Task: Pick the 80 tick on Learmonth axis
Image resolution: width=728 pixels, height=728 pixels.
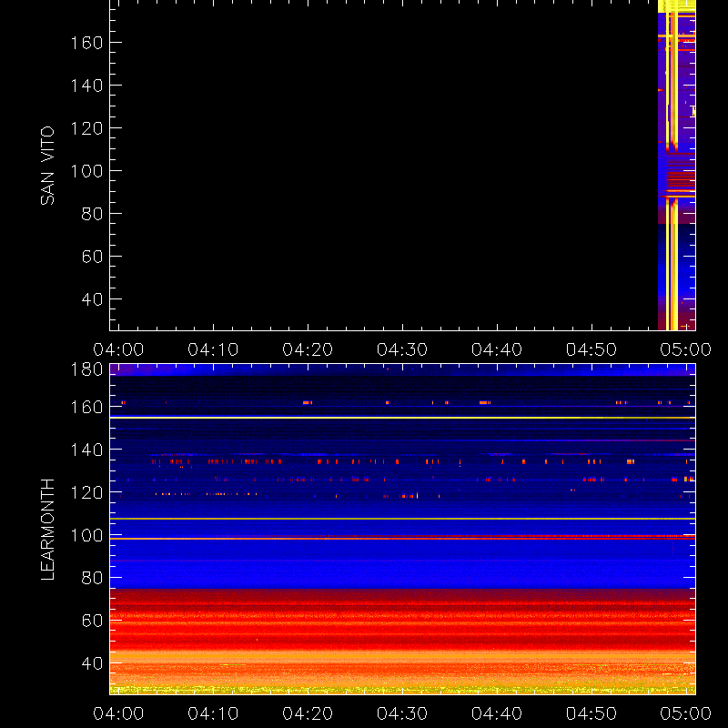Action: click(x=92, y=578)
